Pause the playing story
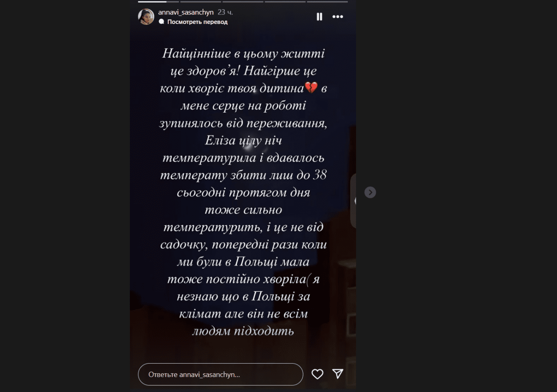Viewport: 557px width, 392px height. point(319,17)
